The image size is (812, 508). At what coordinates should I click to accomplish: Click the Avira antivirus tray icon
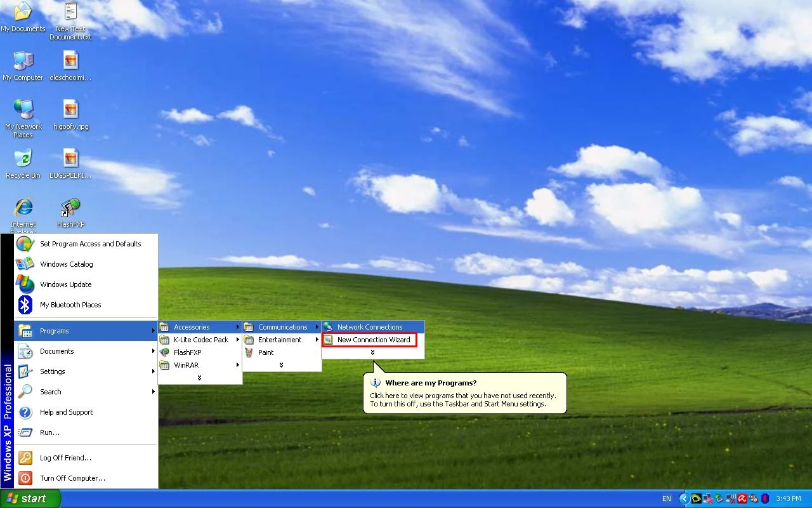(742, 498)
